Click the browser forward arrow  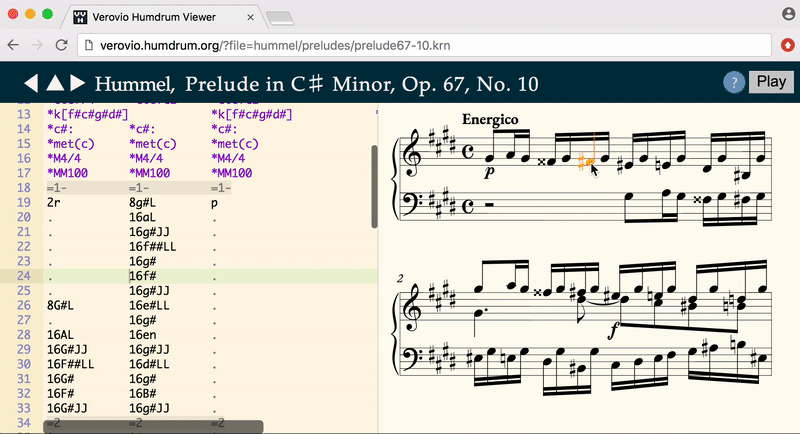(37, 45)
